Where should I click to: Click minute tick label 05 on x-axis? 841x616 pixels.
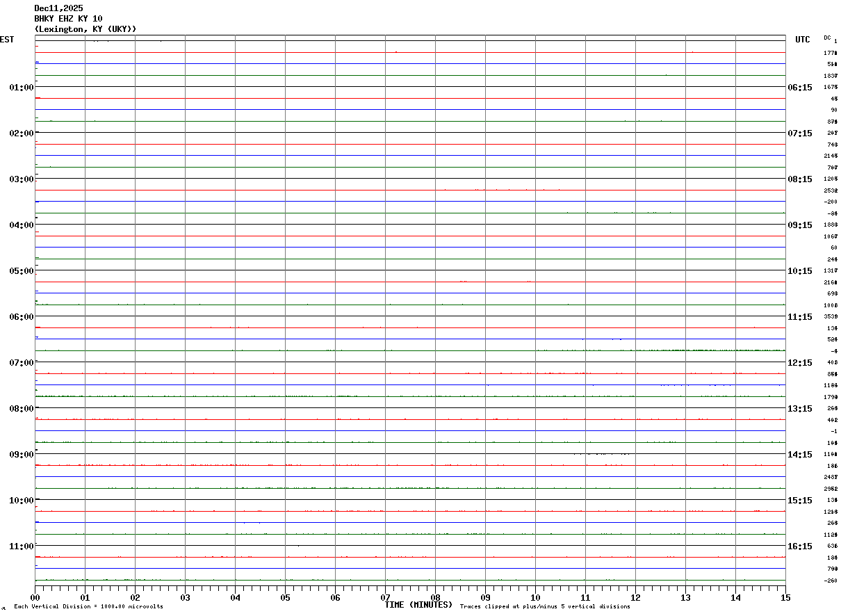coord(285,597)
